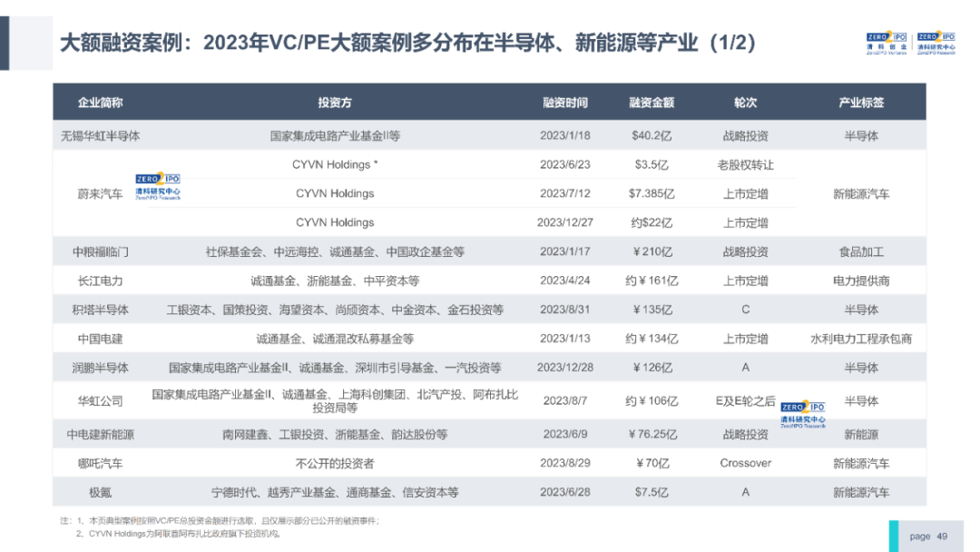Select company name 中国电建
The image size is (980, 552).
click(x=100, y=339)
